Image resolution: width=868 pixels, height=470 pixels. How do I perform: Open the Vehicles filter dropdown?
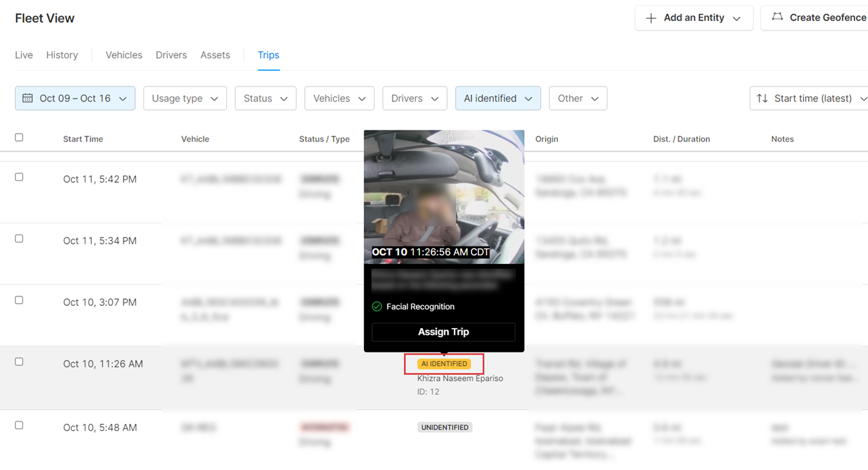coord(339,99)
